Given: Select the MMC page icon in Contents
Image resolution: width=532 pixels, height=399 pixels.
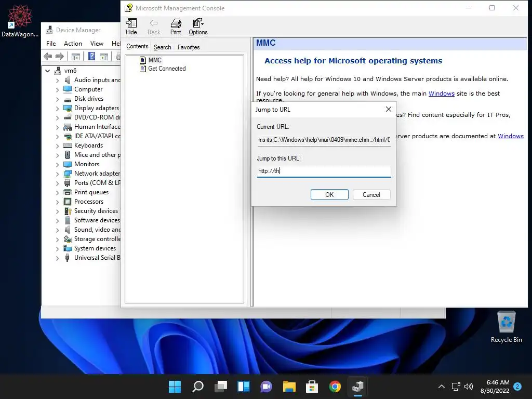Looking at the screenshot, I should coord(143,60).
